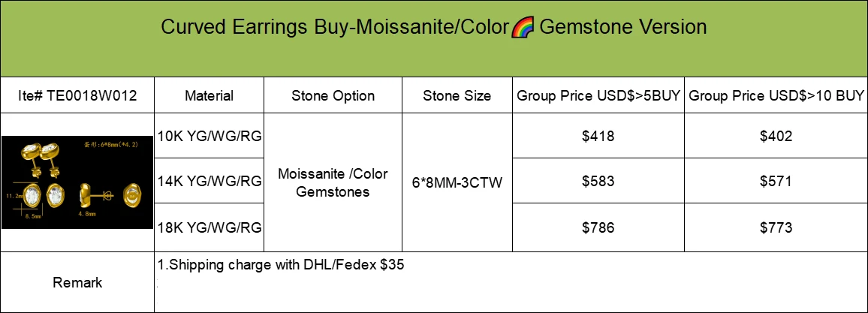Select the Group Price USD$>10 BUY header
Viewport: 868px width, 313px height.
pos(776,95)
